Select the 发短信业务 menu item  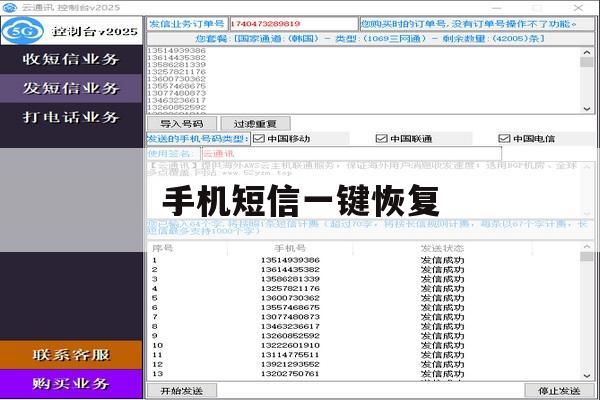pos(71,88)
